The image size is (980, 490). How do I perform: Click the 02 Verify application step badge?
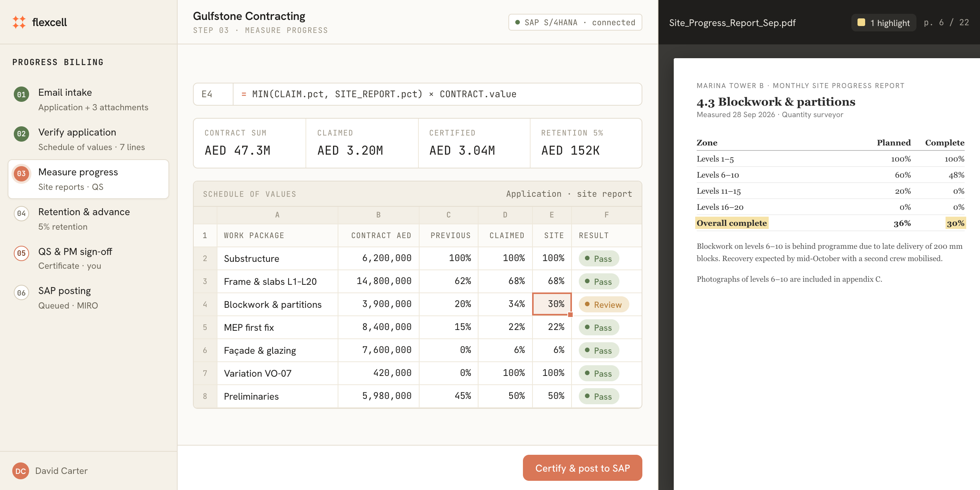(21, 134)
